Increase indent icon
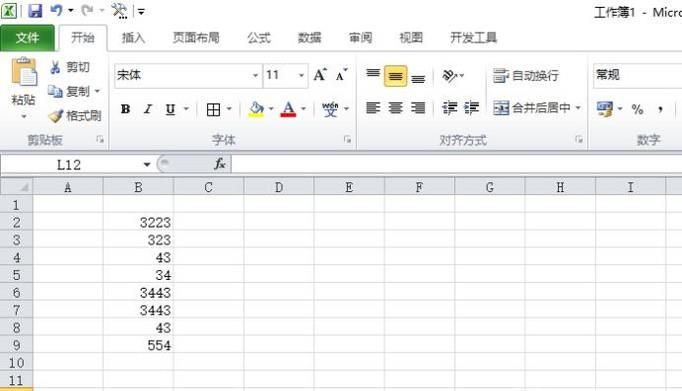 point(471,107)
